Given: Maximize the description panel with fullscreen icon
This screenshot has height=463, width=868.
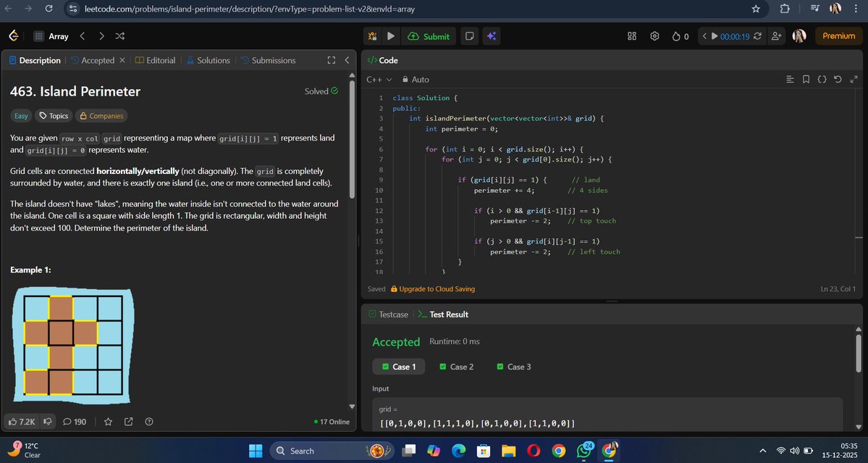Looking at the screenshot, I should (x=331, y=60).
